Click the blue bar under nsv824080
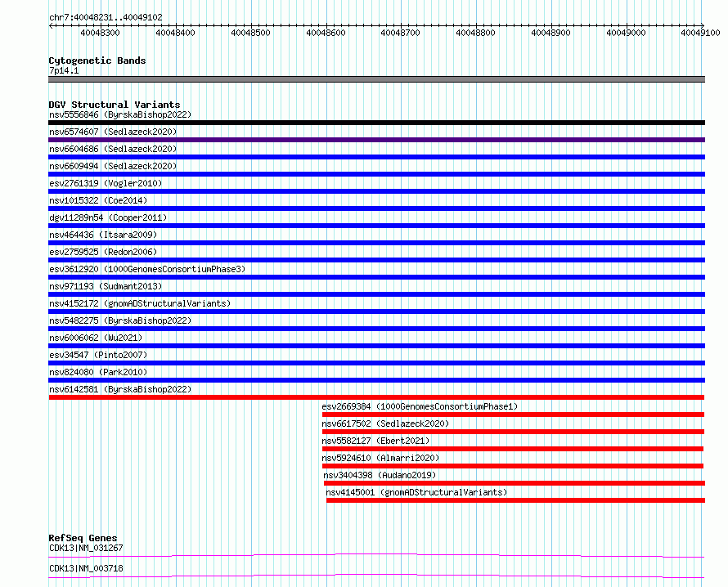This screenshot has width=728, height=587. pyautogui.click(x=376, y=380)
